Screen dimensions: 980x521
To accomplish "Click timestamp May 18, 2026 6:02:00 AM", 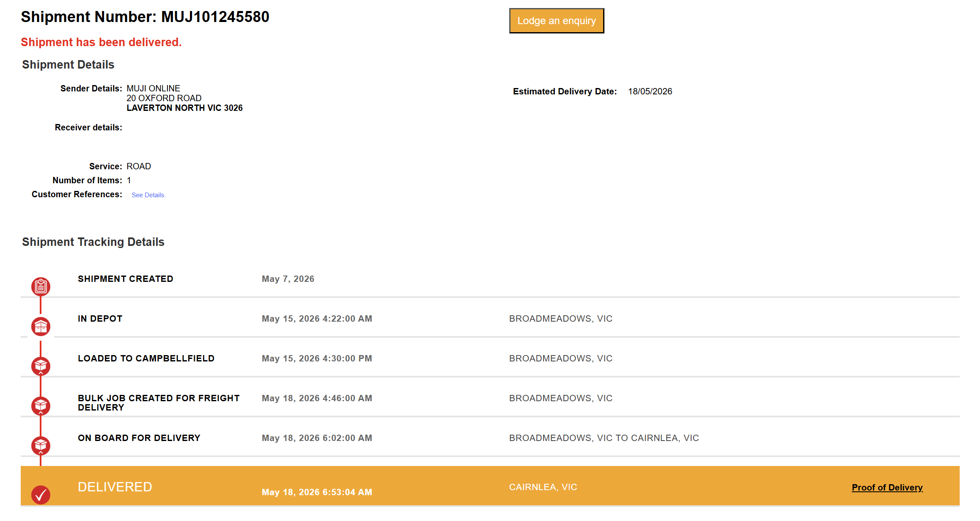I will coord(317,438).
